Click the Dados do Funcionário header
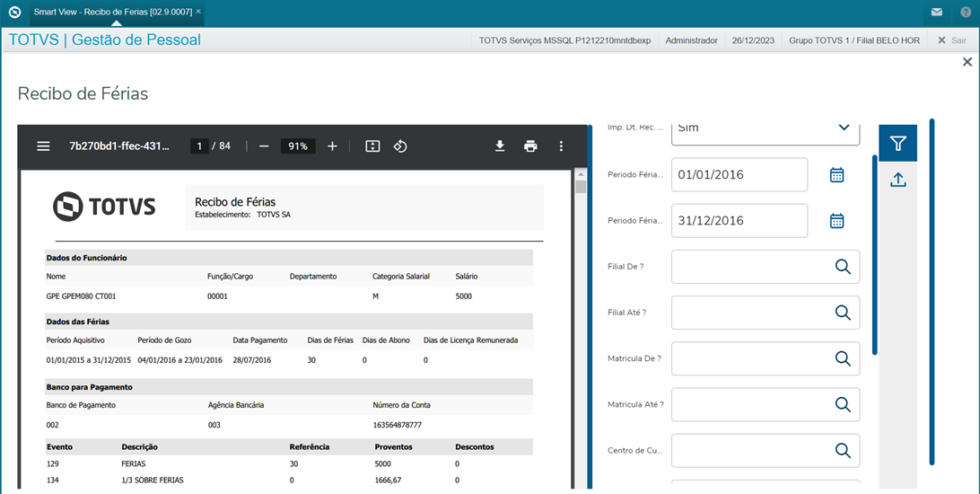 pos(87,258)
